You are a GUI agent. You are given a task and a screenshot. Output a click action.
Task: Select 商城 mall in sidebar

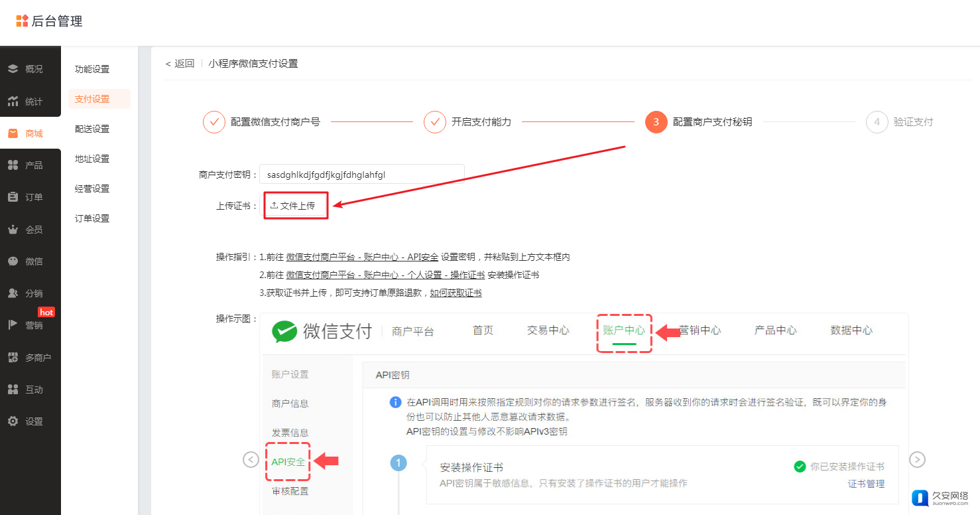pos(31,133)
